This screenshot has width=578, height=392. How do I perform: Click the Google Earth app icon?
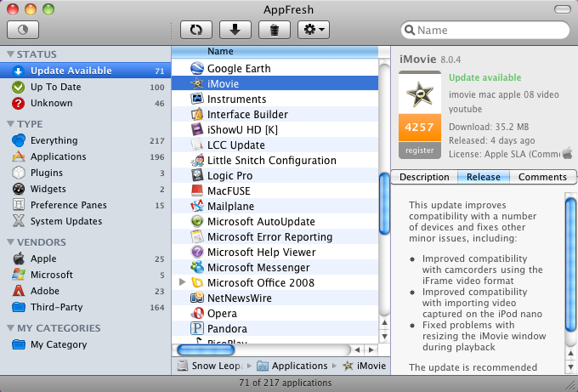coord(197,68)
